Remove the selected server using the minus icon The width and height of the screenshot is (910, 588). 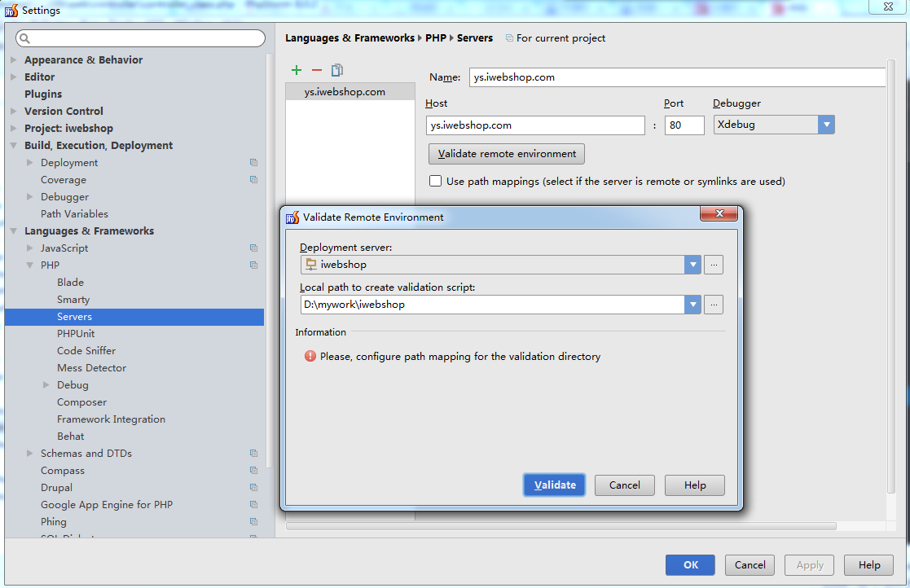click(316, 70)
